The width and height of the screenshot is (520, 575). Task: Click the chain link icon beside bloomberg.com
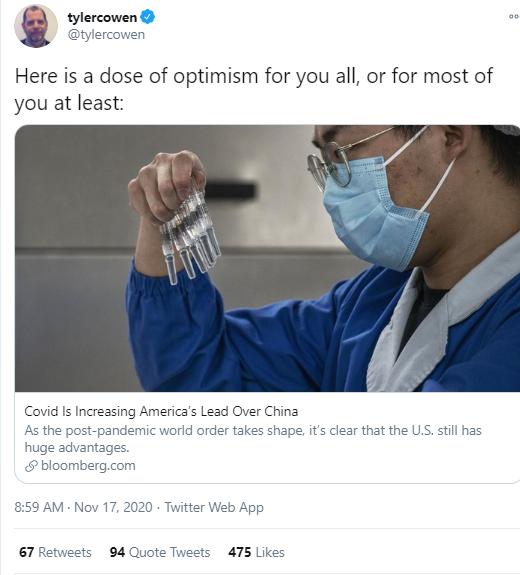[32, 466]
